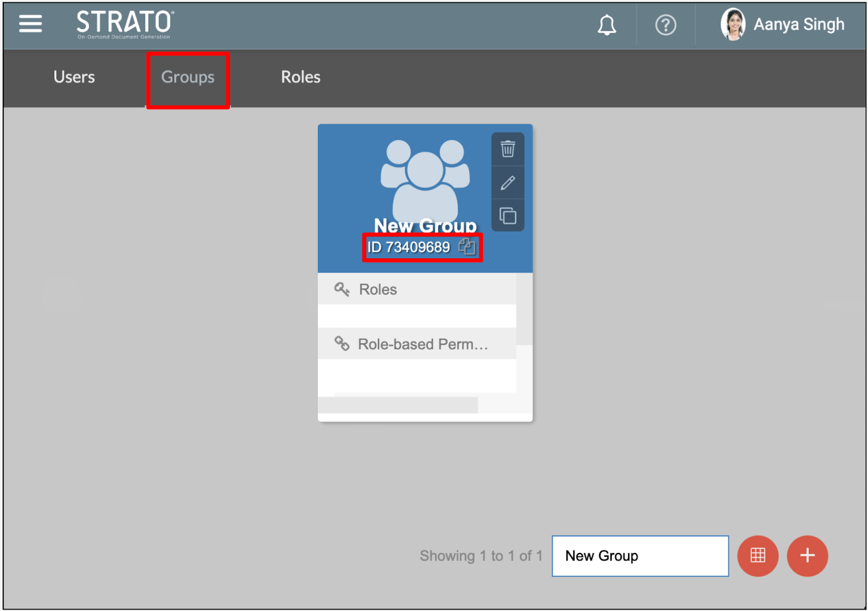Image resolution: width=868 pixels, height=611 pixels.
Task: Select the Groups tab
Action: 188,77
